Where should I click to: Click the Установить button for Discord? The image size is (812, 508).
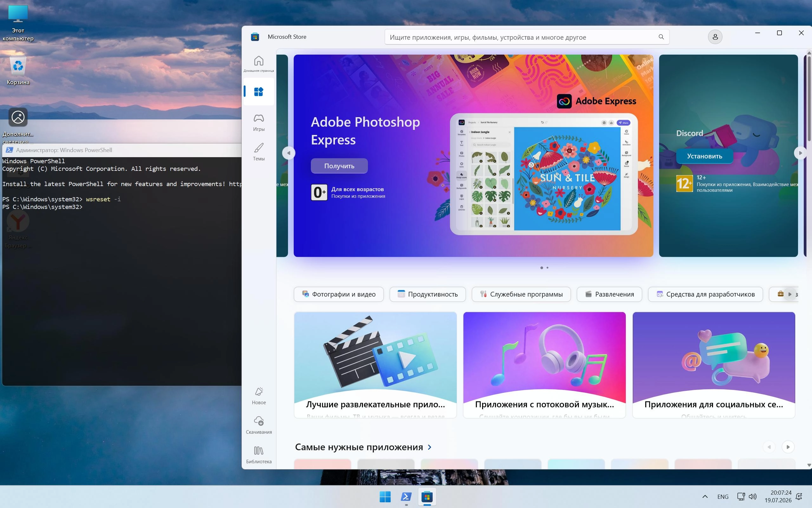click(x=704, y=156)
